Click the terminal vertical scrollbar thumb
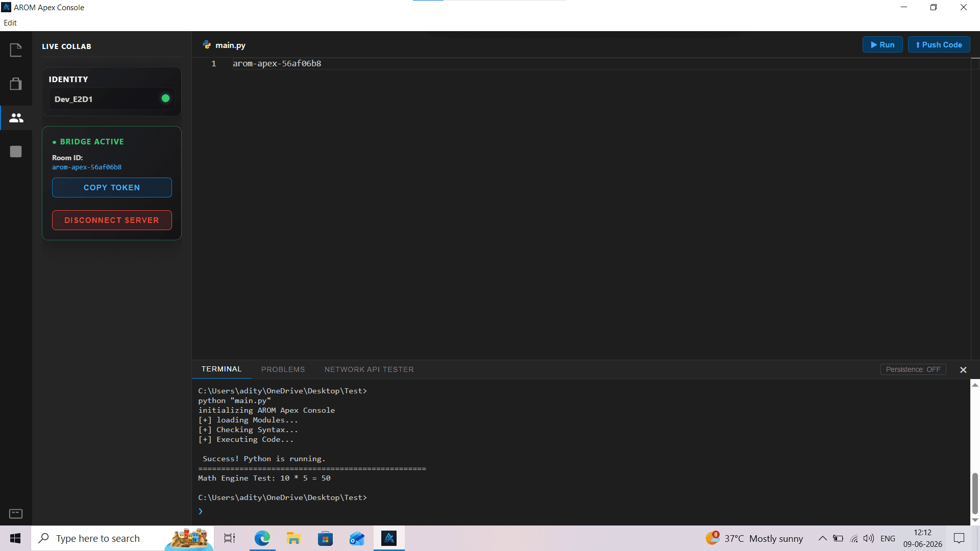Image resolution: width=980 pixels, height=551 pixels. coord(975,493)
